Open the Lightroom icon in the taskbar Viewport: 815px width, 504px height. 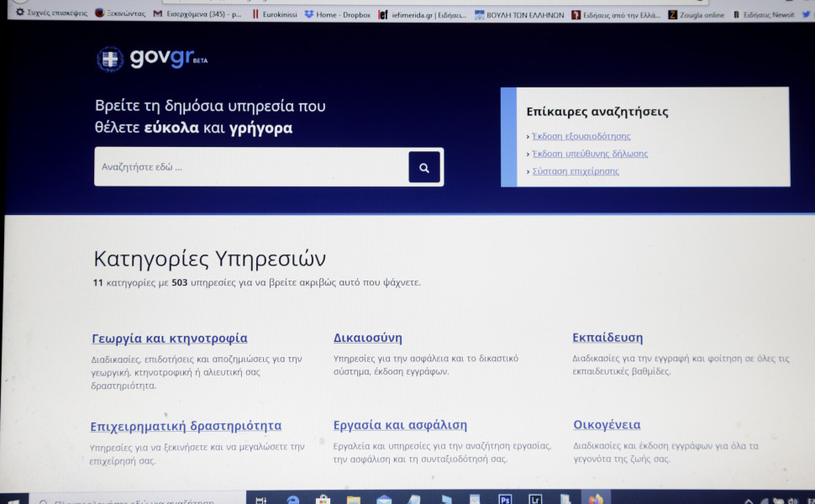(535, 499)
